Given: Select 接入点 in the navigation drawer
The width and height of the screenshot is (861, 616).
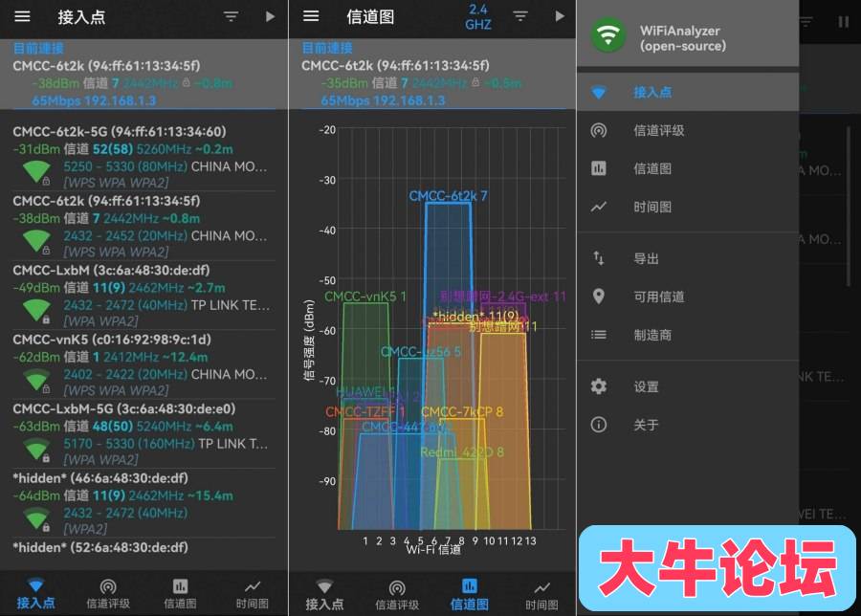Looking at the screenshot, I should point(688,92).
